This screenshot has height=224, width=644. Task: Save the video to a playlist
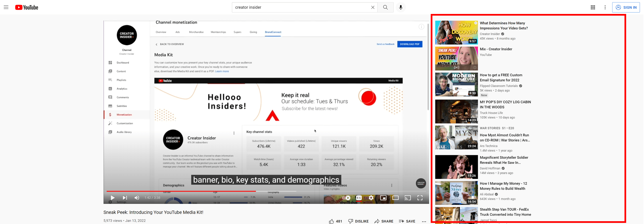click(407, 221)
